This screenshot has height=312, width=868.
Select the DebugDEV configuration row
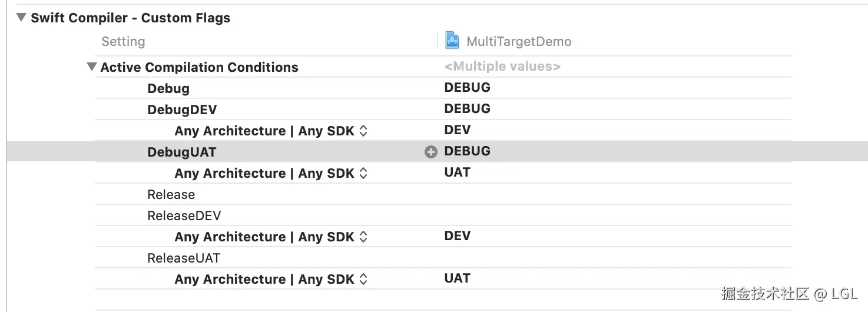pyautogui.click(x=182, y=109)
